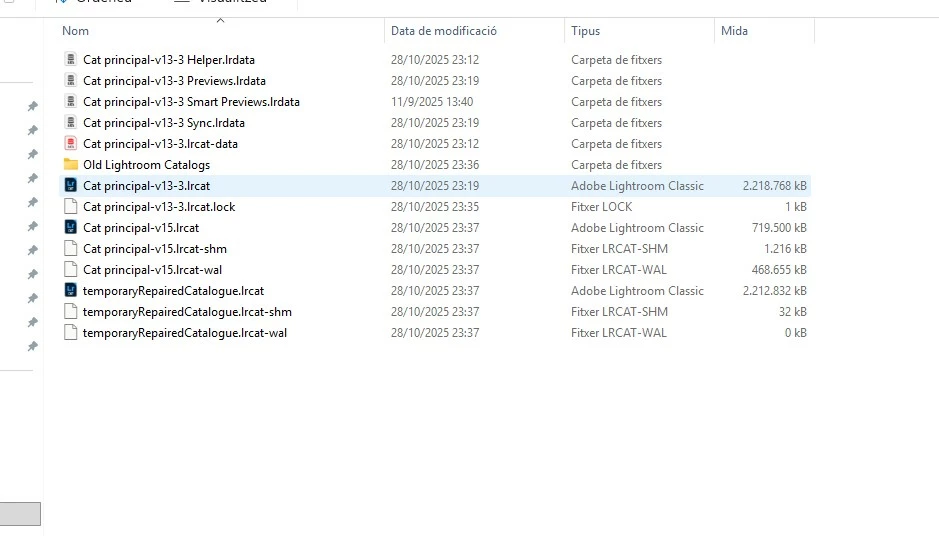Click the 28/10/2025 23:36 modification date
This screenshot has width=939, height=536.
point(435,164)
